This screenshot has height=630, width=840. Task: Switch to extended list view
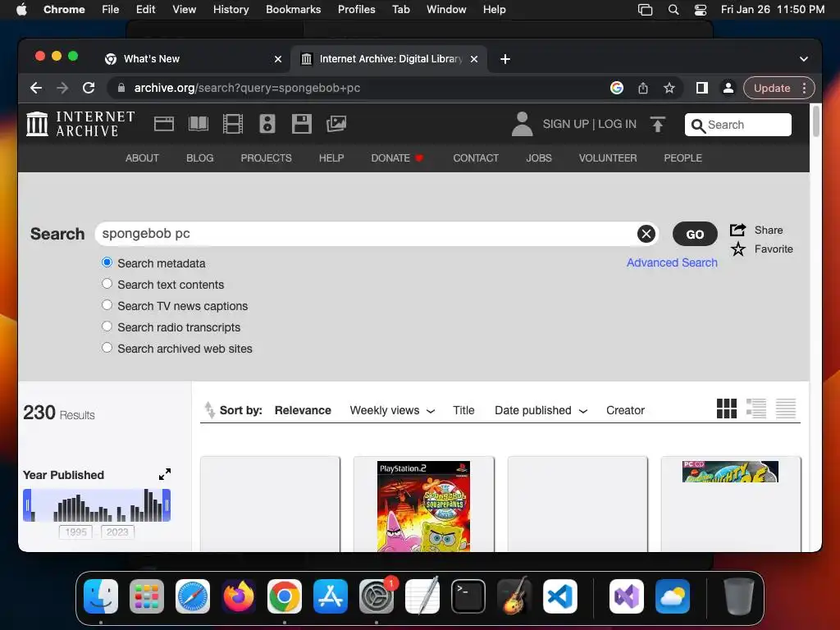point(756,409)
